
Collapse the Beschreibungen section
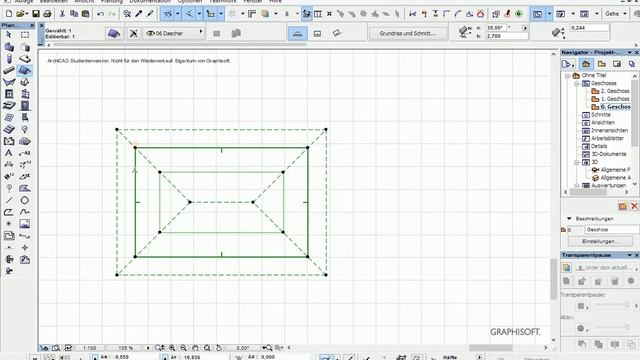tap(569, 219)
